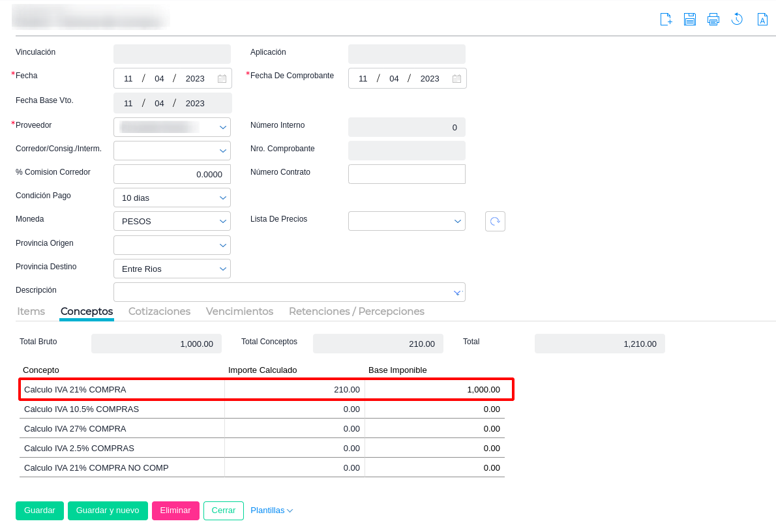Click the Eliminar button
The image size is (776, 532).
tap(175, 510)
